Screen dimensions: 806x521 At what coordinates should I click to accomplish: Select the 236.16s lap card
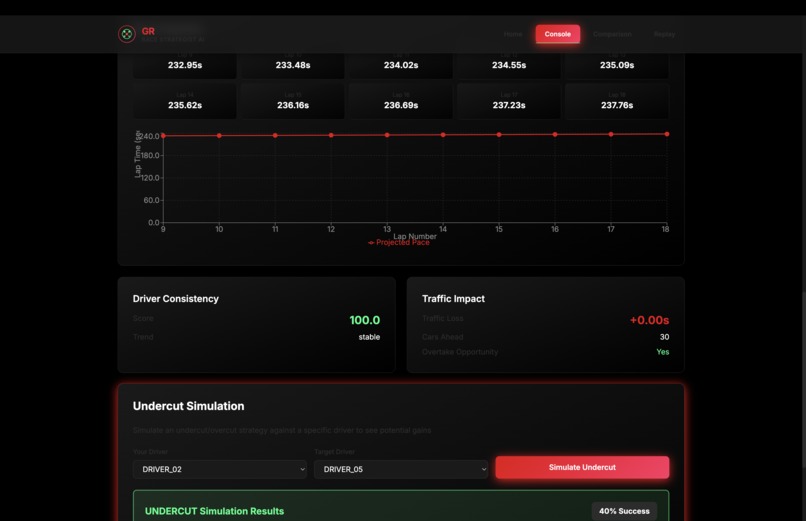[x=293, y=101]
